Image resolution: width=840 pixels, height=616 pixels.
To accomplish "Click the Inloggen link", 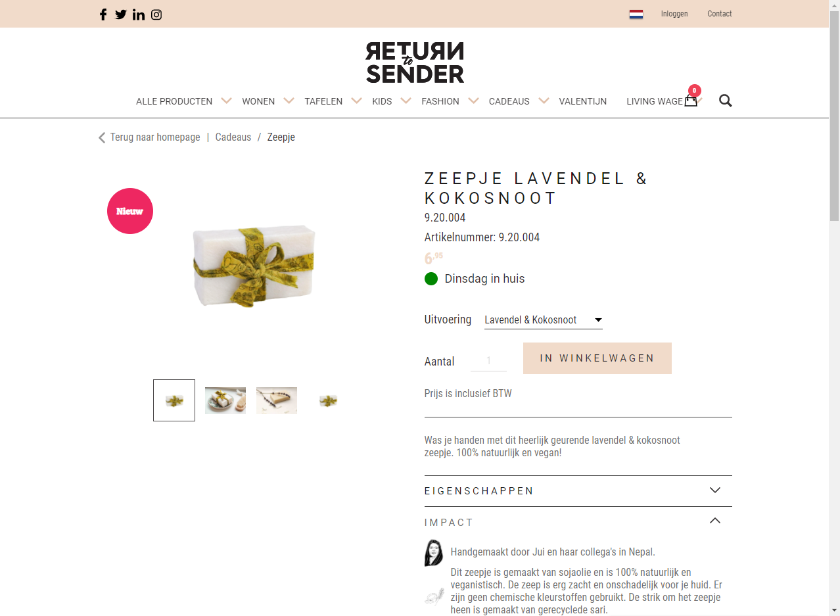I will [x=674, y=14].
